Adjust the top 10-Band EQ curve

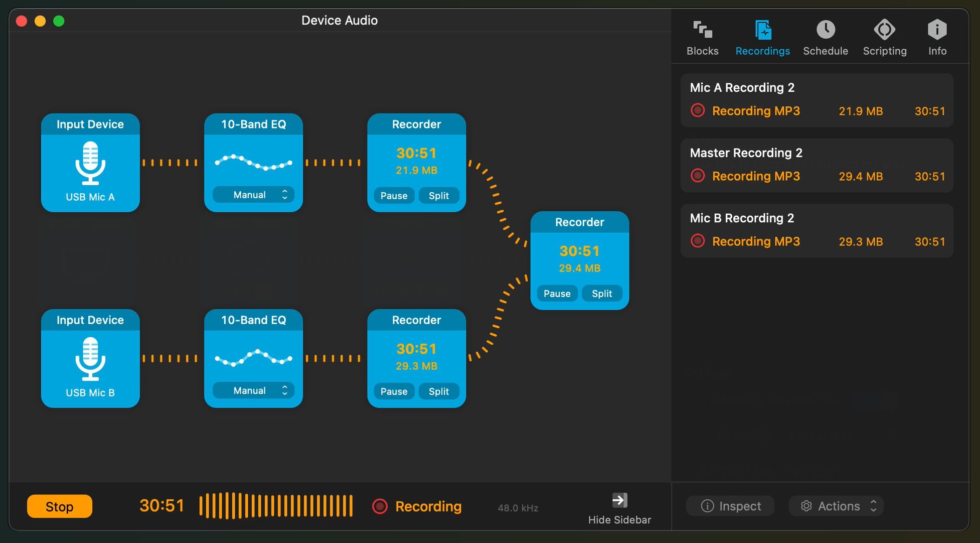[x=253, y=162]
